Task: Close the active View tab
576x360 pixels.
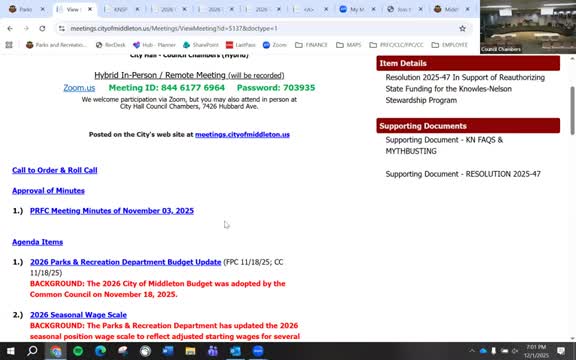Action: tap(90, 9)
